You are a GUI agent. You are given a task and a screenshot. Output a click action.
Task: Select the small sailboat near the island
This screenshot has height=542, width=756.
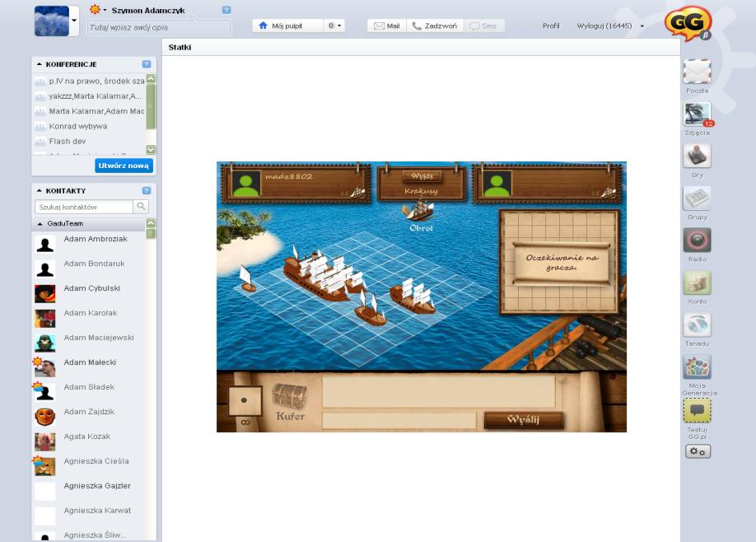[x=247, y=278]
